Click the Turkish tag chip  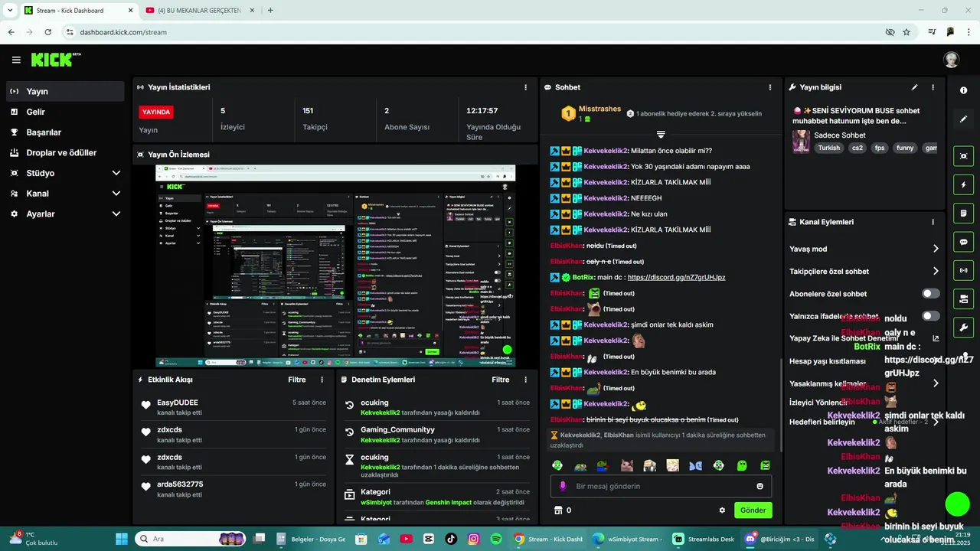tap(828, 148)
